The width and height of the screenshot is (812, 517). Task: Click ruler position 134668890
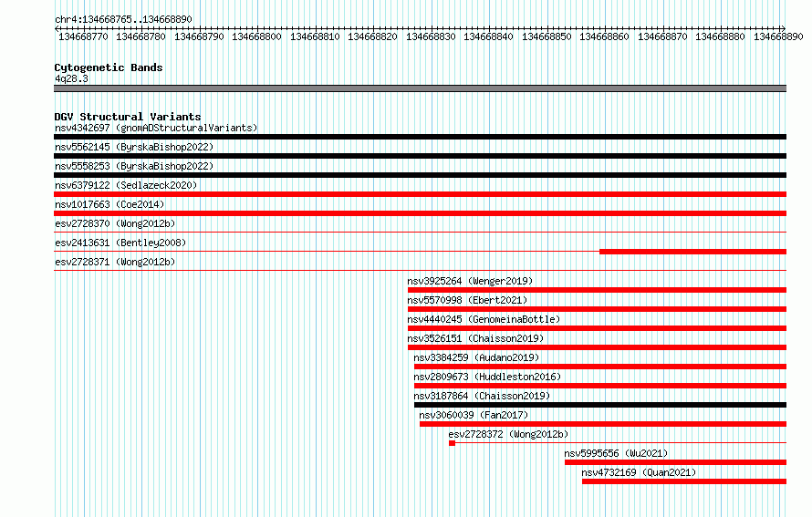(778, 36)
